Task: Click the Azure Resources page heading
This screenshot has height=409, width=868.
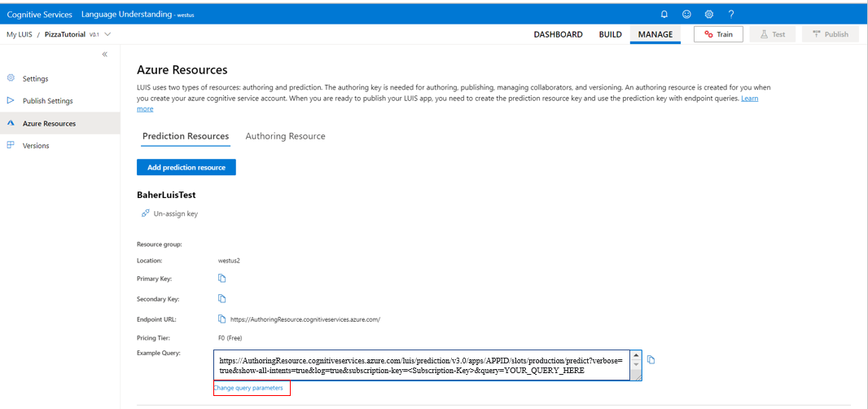Action: 182,70
